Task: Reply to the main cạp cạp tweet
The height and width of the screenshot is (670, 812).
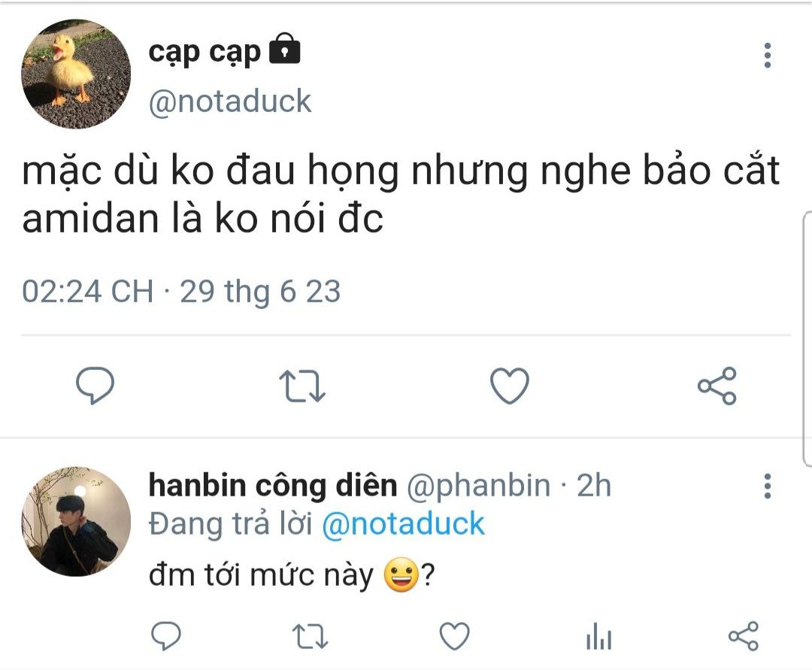Action: (x=95, y=387)
